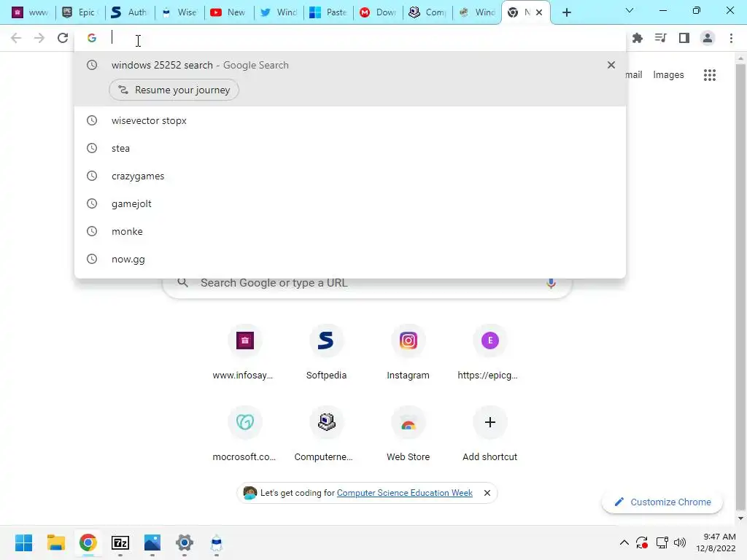
Task: Open the epicg shortcut tile
Action: pos(489,352)
